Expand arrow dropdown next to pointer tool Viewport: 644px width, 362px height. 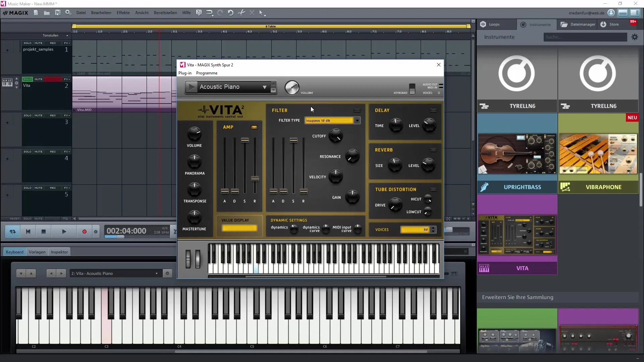265,15
